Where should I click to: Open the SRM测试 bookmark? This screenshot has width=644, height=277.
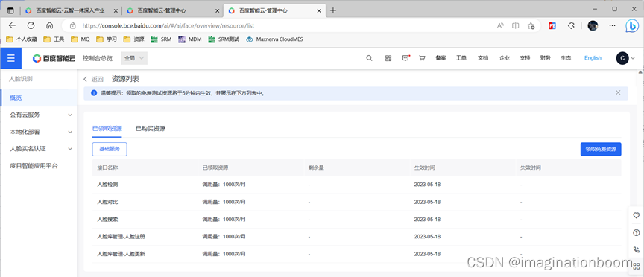tap(224, 39)
